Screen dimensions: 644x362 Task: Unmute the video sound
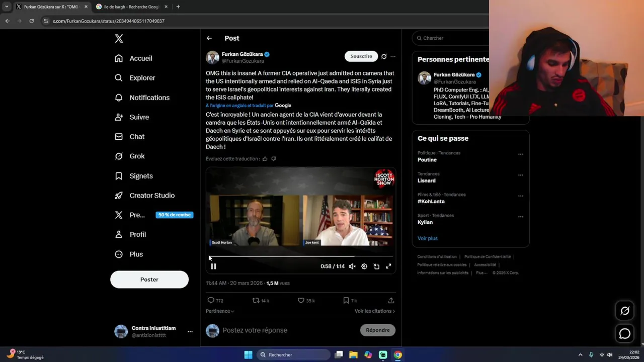point(352,266)
